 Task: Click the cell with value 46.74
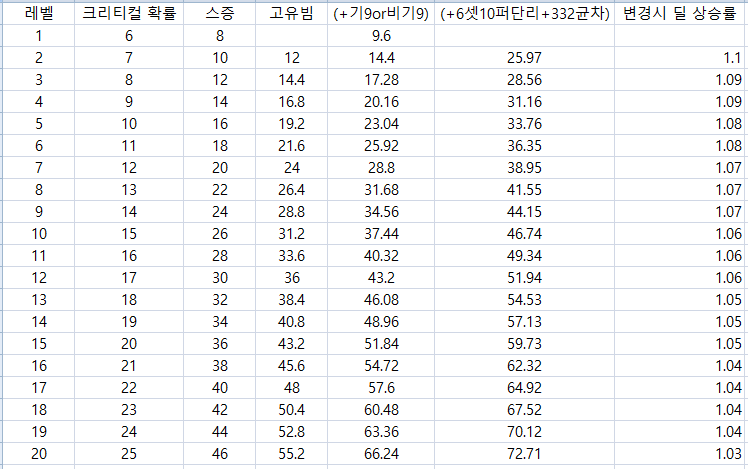[x=525, y=234]
